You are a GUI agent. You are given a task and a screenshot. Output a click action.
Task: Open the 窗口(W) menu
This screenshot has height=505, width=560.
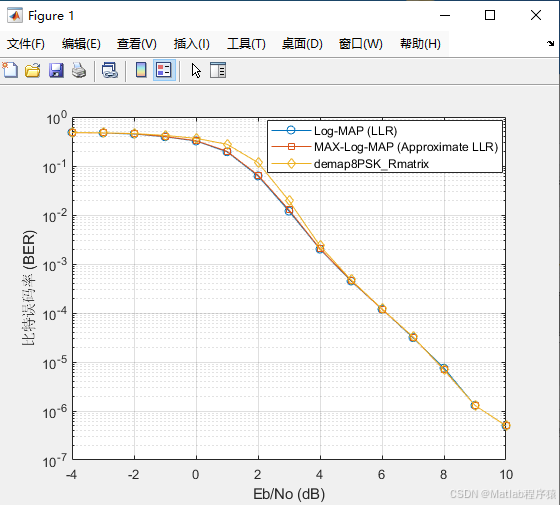[x=361, y=44]
